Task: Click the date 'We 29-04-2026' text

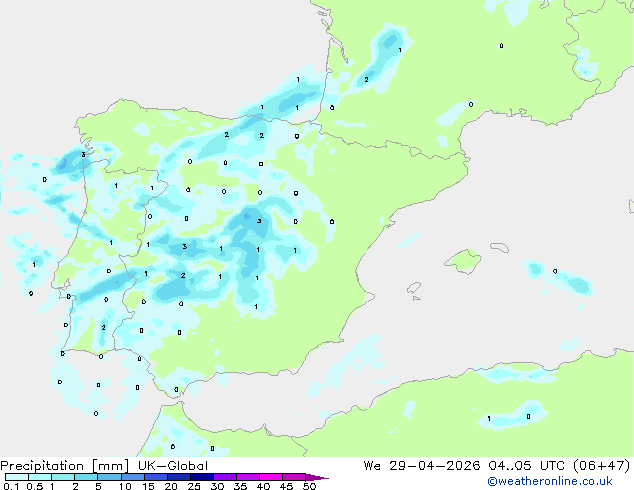Action: click(422, 466)
